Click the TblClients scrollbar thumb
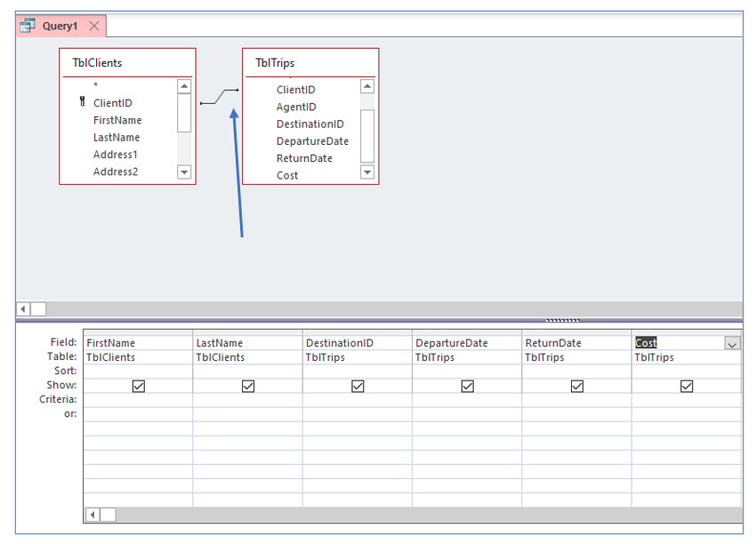756x544 pixels. [x=184, y=113]
